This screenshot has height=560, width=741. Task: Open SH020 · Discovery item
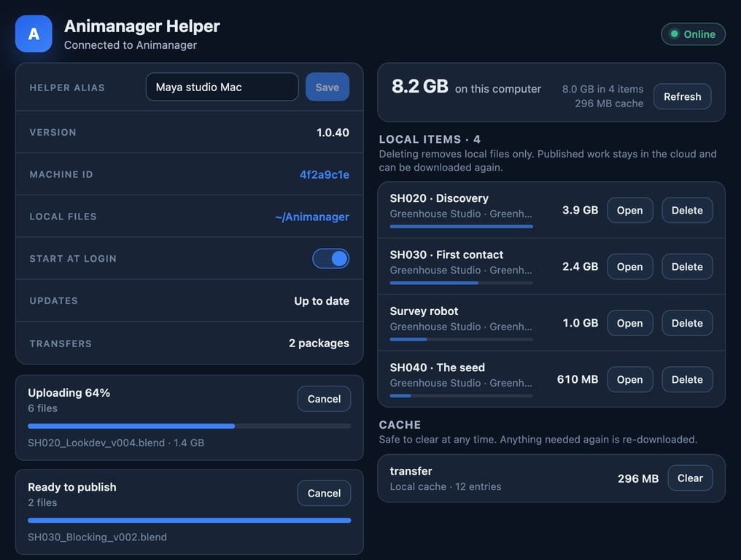pyautogui.click(x=629, y=210)
